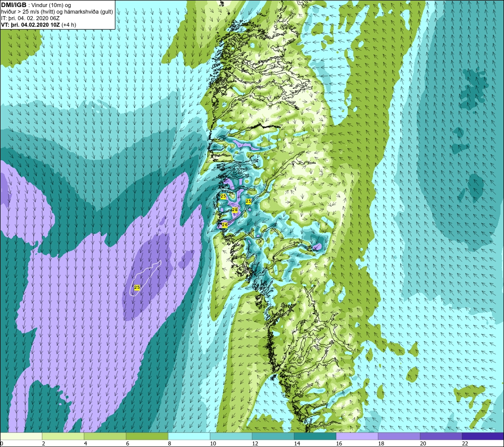Click the yellow 26 gust label

pos(225,225)
